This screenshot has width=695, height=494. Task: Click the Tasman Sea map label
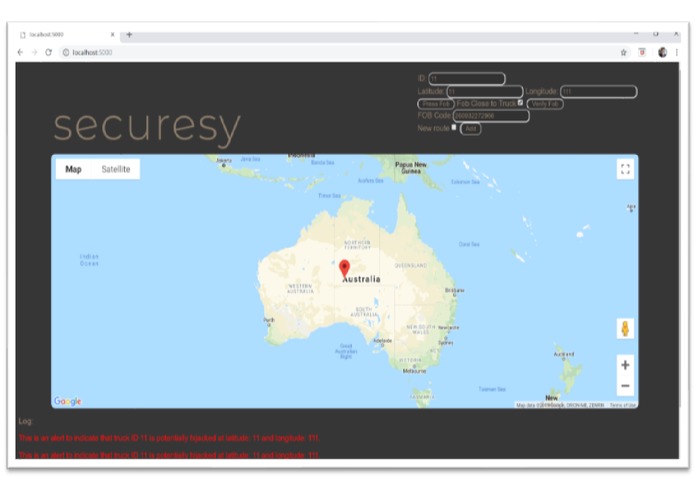tap(492, 389)
